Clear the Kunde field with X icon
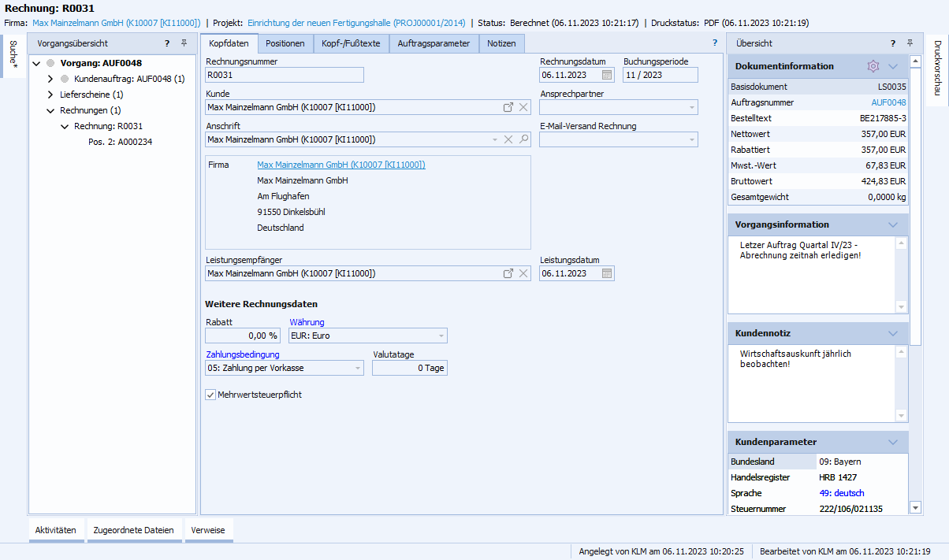949x560 pixels. coord(523,107)
